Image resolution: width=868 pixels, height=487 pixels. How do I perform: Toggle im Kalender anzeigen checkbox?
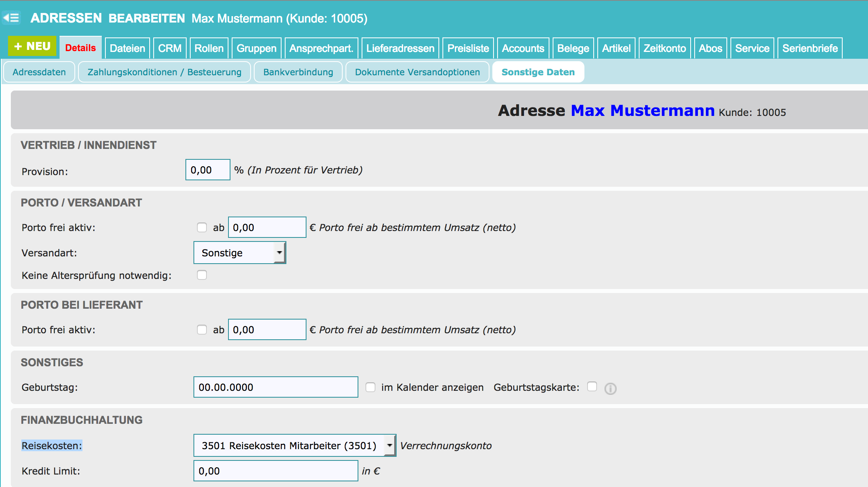click(x=370, y=387)
